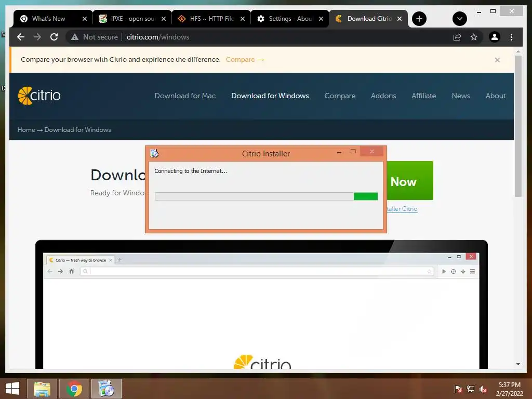Switch to the What's New tab
532x399 pixels.
click(x=48, y=19)
